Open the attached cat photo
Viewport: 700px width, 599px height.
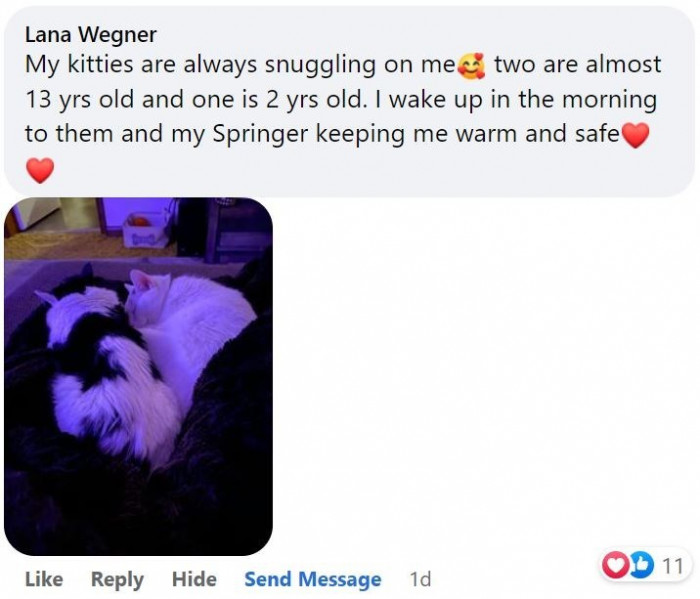(x=138, y=377)
